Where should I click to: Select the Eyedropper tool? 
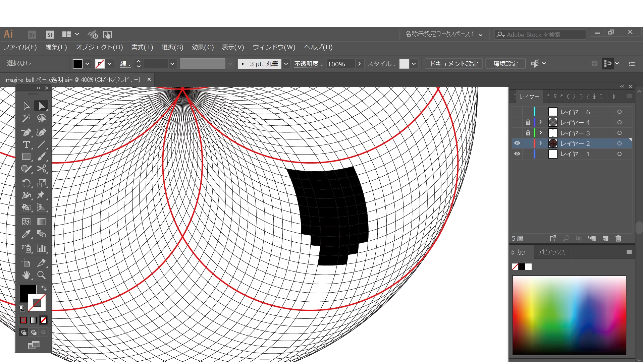[26, 234]
